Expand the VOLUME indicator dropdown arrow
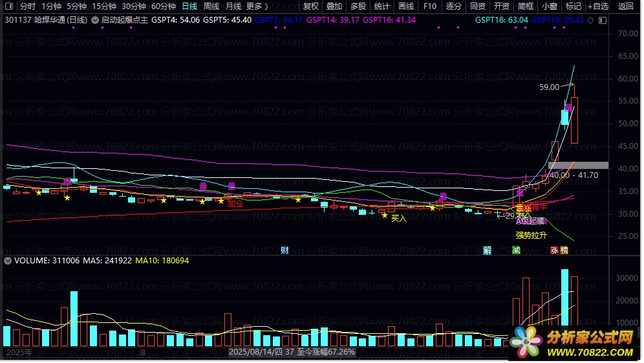Image resolution: width=644 pixels, height=363 pixels. 7,261
